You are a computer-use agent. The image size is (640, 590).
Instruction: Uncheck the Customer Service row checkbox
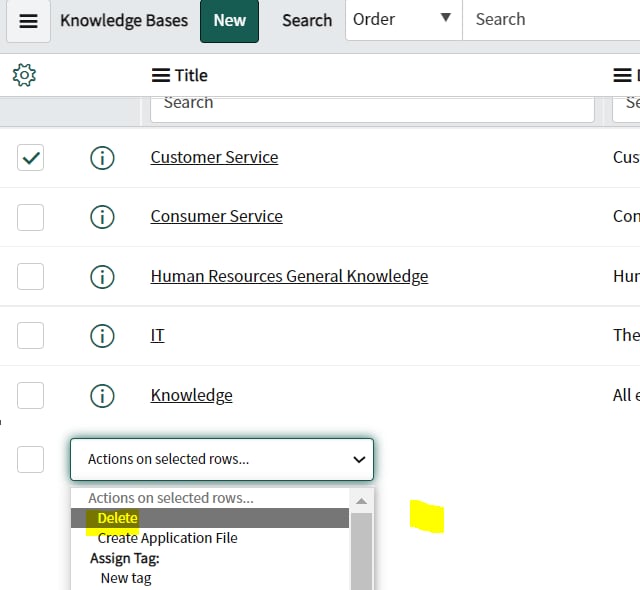[x=31, y=157]
